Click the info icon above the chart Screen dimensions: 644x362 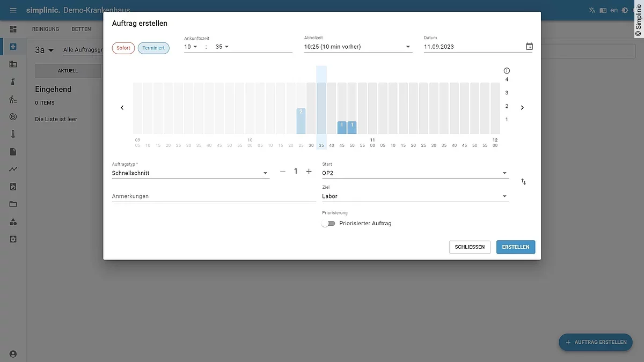[507, 71]
